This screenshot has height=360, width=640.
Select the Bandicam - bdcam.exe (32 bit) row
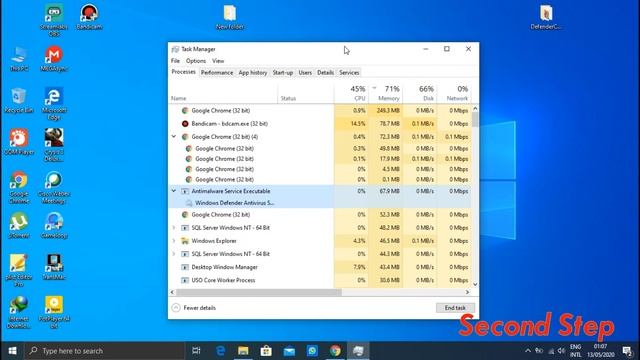click(320, 124)
